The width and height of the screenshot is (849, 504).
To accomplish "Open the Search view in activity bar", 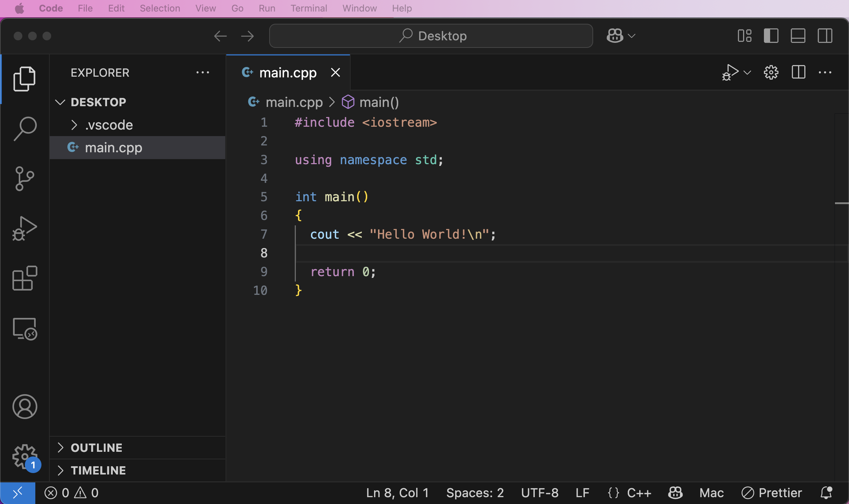I will click(x=25, y=129).
